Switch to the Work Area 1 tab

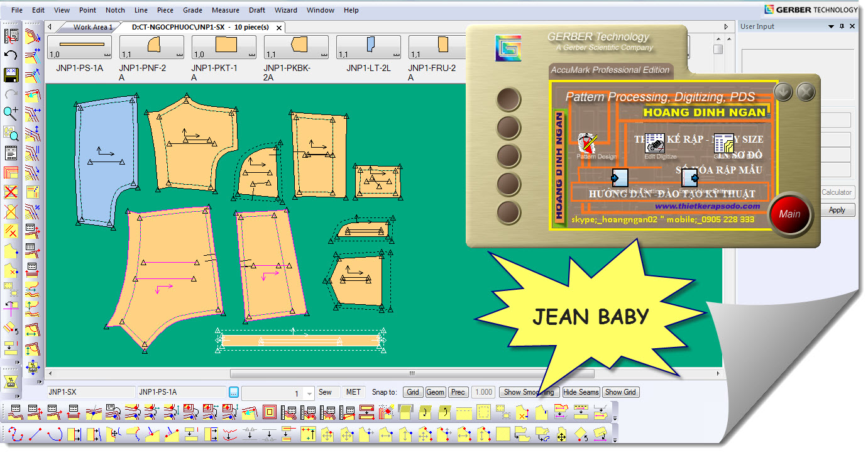pos(92,27)
